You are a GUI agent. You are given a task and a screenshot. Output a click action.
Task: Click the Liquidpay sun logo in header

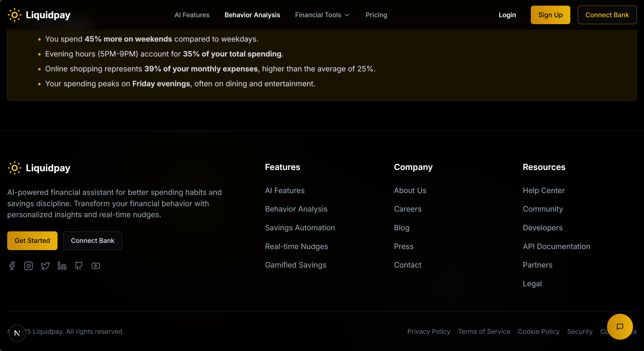[x=15, y=15]
